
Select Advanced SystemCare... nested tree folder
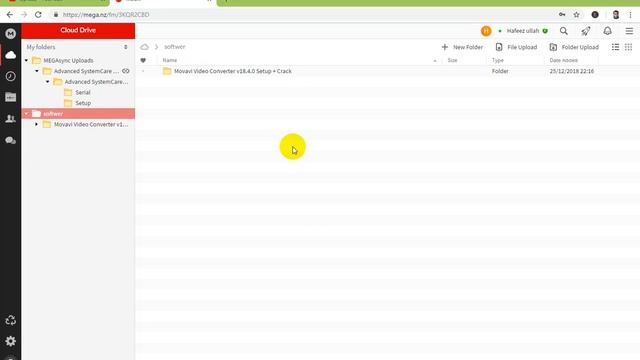(96, 82)
